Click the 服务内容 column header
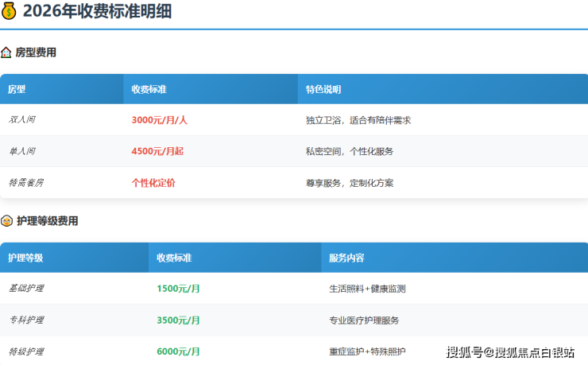This screenshot has height=365, width=588. 347,258
